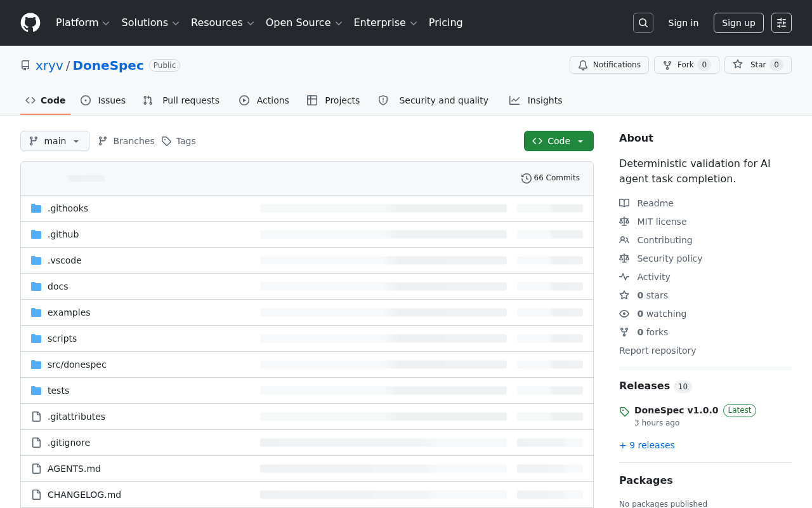Image resolution: width=812 pixels, height=508 pixels.
Task: Open the Packages heading link
Action: [646, 481]
